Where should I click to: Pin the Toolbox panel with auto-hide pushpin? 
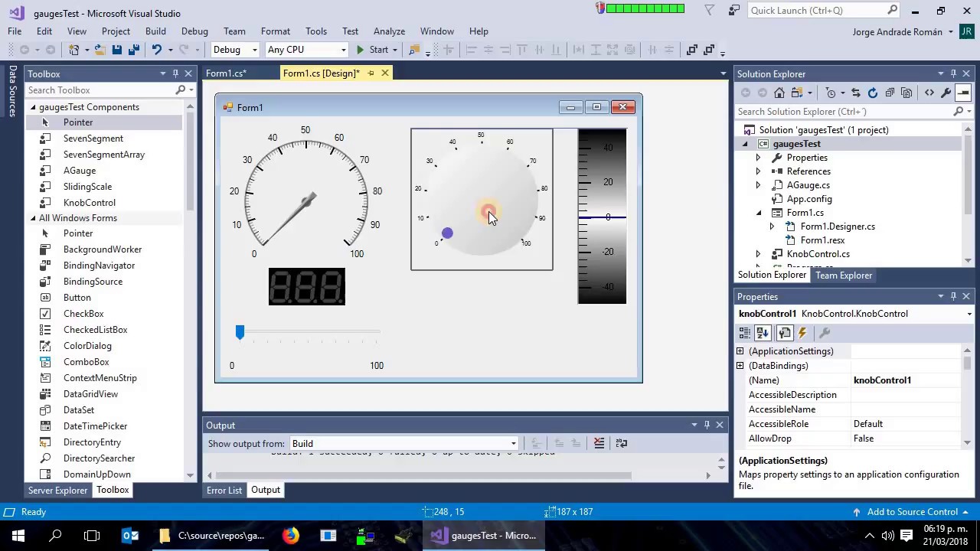[175, 73]
